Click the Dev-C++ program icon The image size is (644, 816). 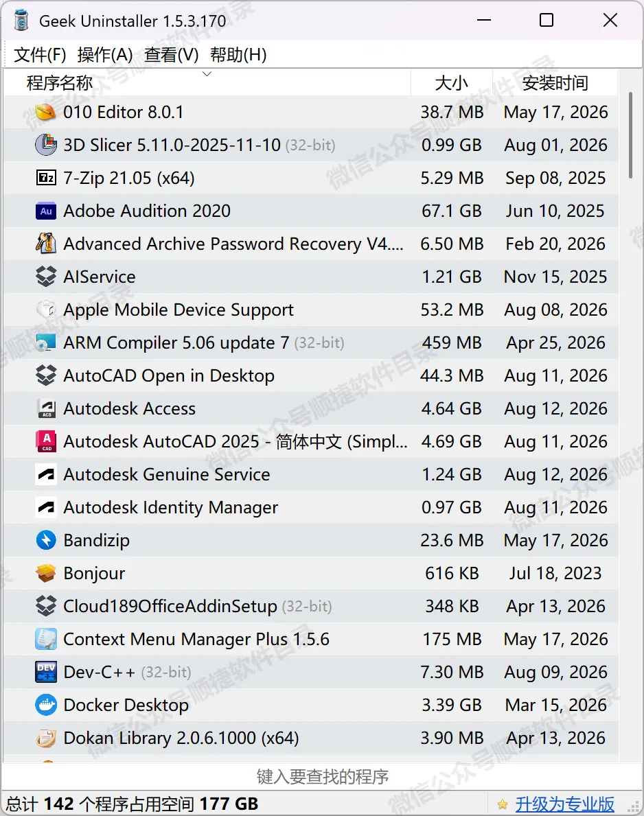click(x=46, y=672)
